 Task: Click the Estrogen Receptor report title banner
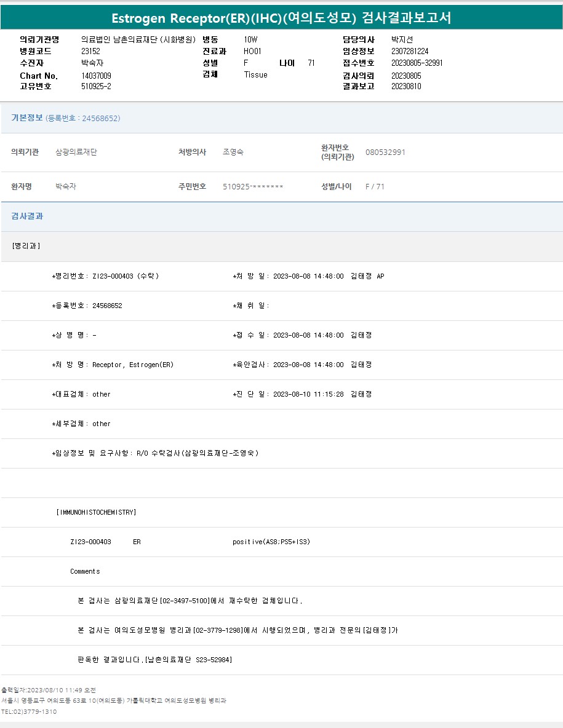[281, 17]
